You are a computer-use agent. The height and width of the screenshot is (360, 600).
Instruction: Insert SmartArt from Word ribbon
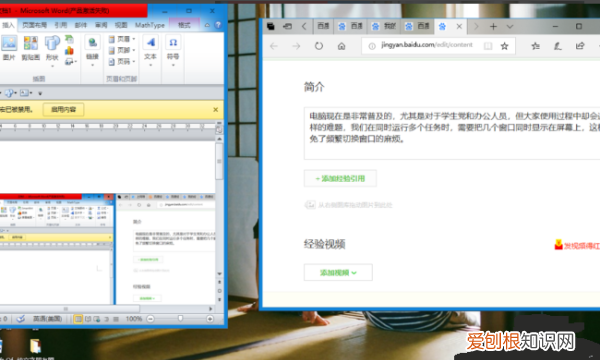click(x=69, y=39)
